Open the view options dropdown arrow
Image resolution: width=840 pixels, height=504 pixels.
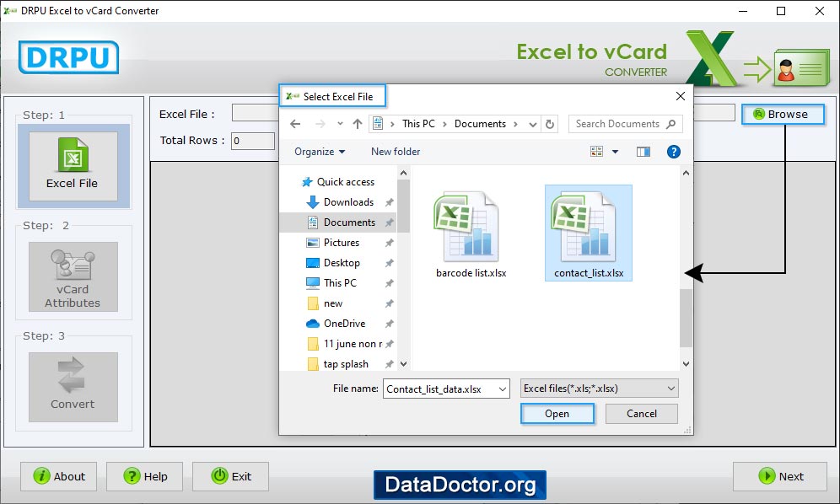click(615, 152)
